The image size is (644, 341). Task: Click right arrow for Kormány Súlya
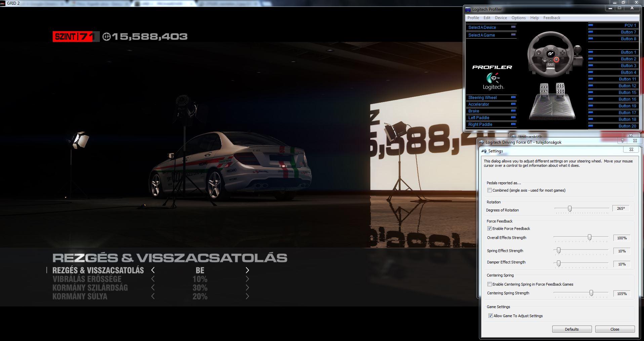247,296
